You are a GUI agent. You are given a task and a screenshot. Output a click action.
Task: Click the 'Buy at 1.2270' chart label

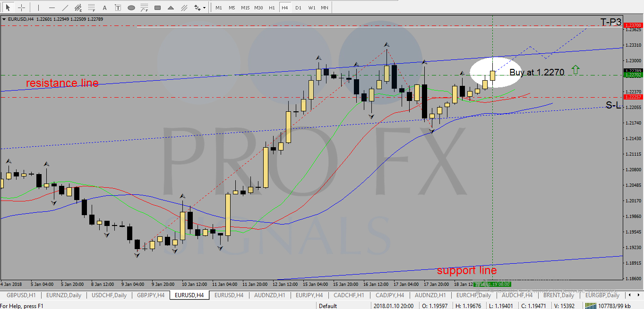tap(536, 73)
